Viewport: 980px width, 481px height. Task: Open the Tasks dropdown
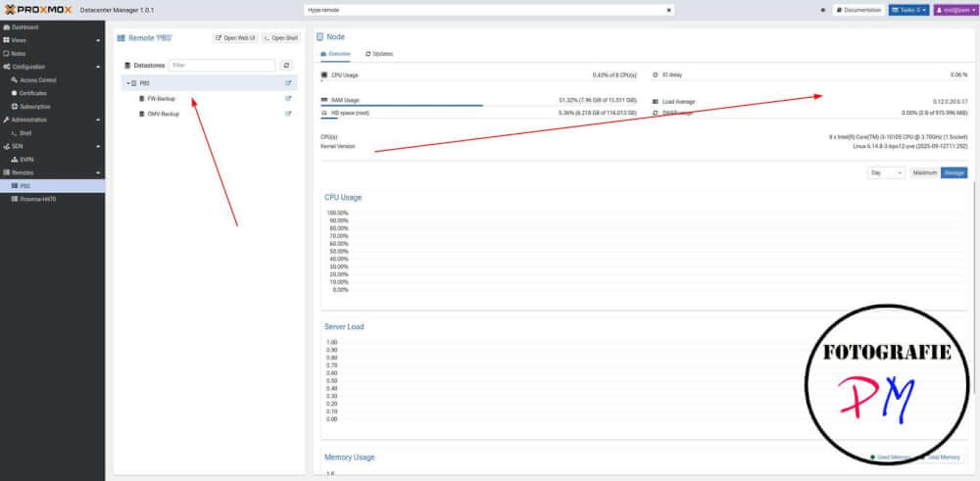(x=908, y=10)
